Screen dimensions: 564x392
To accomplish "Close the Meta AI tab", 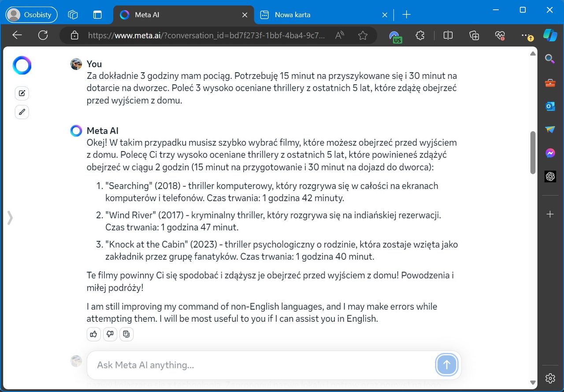I will pyautogui.click(x=245, y=15).
